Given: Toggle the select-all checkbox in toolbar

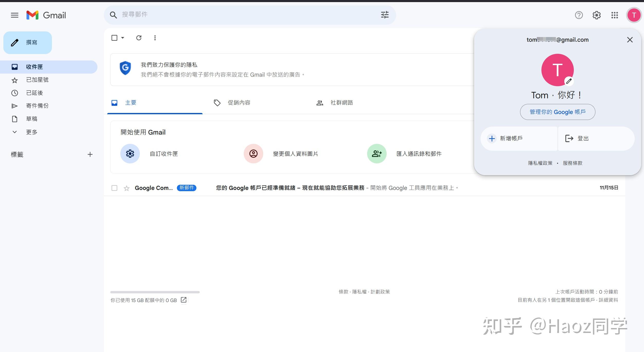Looking at the screenshot, I should (114, 38).
